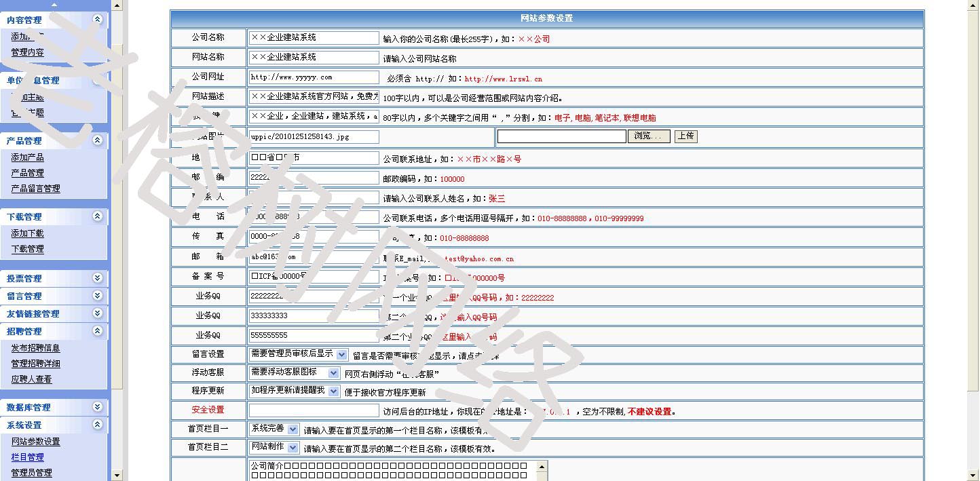Open the 管理员管理 sidebar link
Viewport: 980px width, 481px height.
31,473
